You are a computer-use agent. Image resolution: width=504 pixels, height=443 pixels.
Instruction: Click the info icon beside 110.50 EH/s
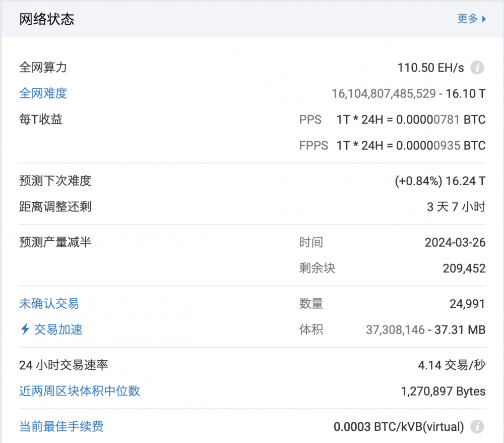tap(476, 68)
